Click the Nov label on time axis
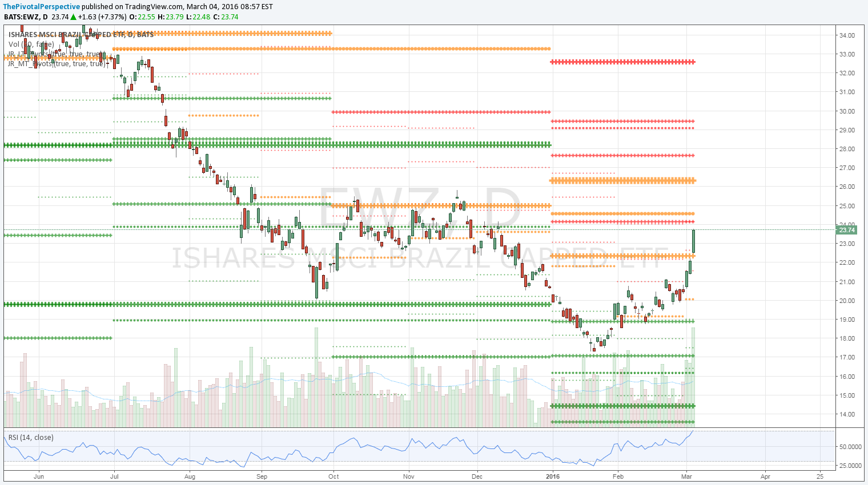The image size is (868, 485). tap(408, 476)
